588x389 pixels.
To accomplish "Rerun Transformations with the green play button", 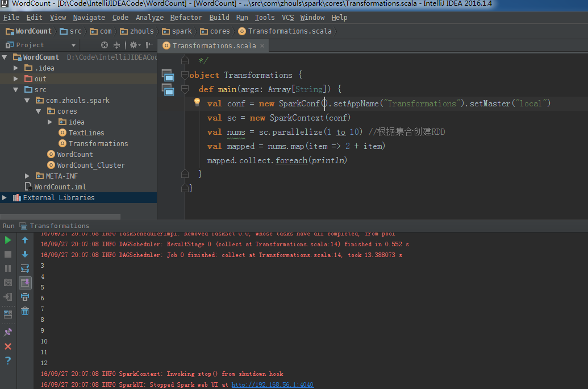I will (x=7, y=241).
